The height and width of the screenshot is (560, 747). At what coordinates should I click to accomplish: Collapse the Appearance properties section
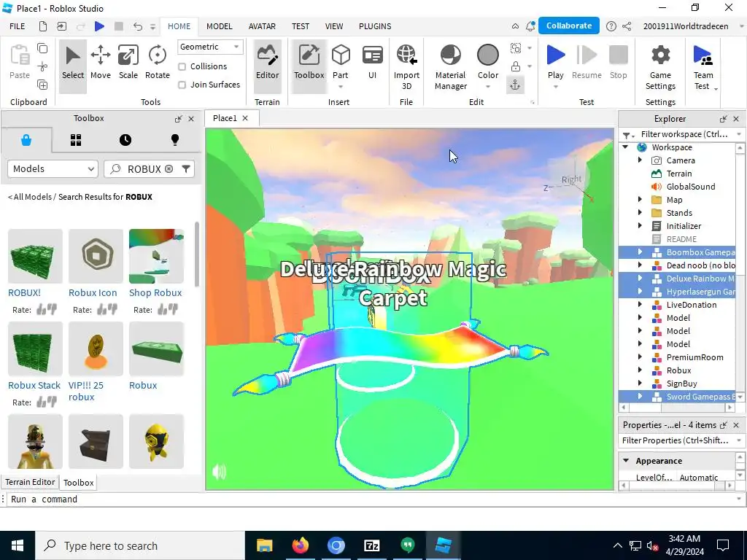tap(626, 461)
